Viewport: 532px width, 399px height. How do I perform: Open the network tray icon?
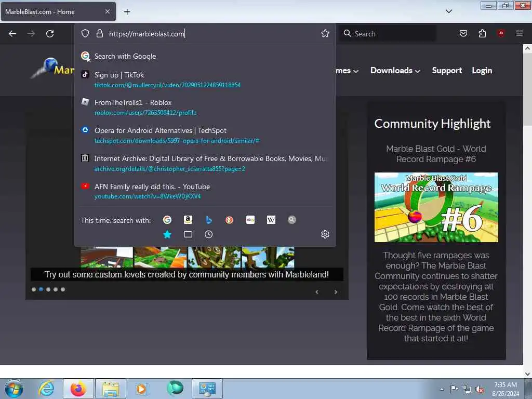tap(467, 390)
